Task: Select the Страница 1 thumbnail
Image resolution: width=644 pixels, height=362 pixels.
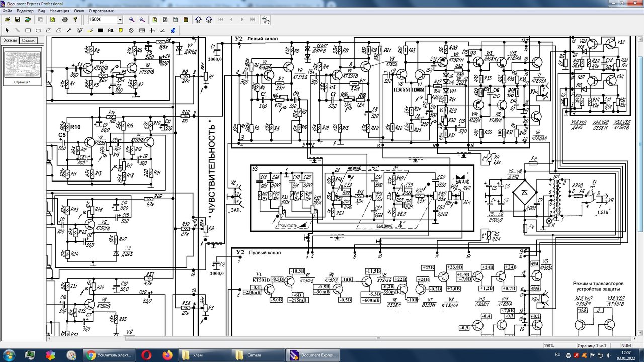Action: click(22, 68)
